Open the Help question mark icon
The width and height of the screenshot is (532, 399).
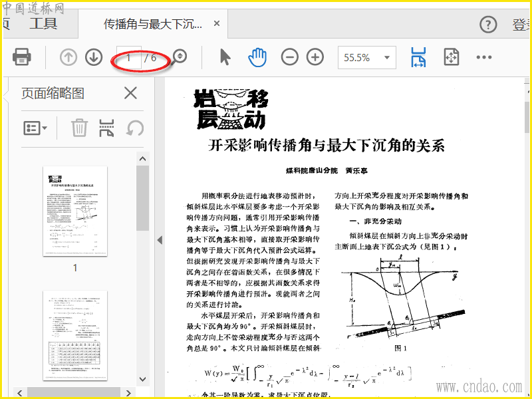(x=488, y=25)
